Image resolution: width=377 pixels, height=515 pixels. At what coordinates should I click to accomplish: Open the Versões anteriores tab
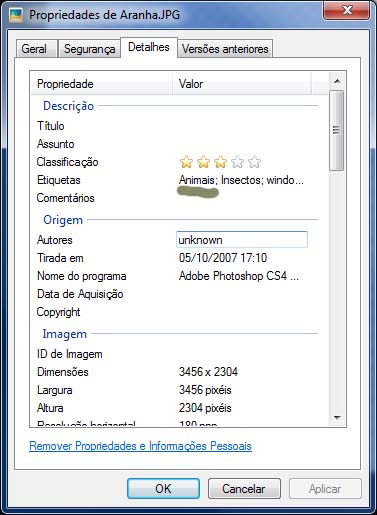tap(225, 49)
